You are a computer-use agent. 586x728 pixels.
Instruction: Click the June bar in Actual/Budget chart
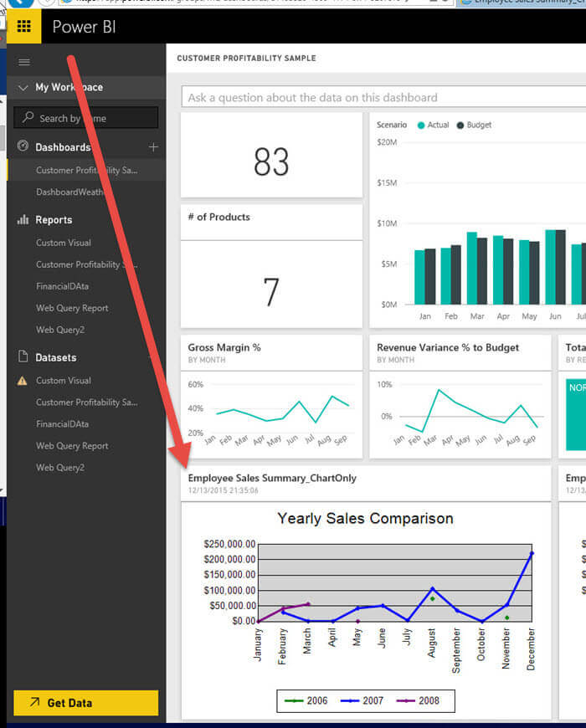point(555,267)
